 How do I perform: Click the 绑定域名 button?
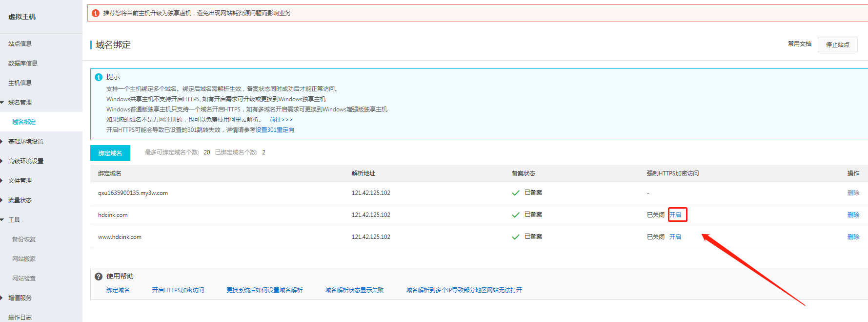[x=110, y=153]
